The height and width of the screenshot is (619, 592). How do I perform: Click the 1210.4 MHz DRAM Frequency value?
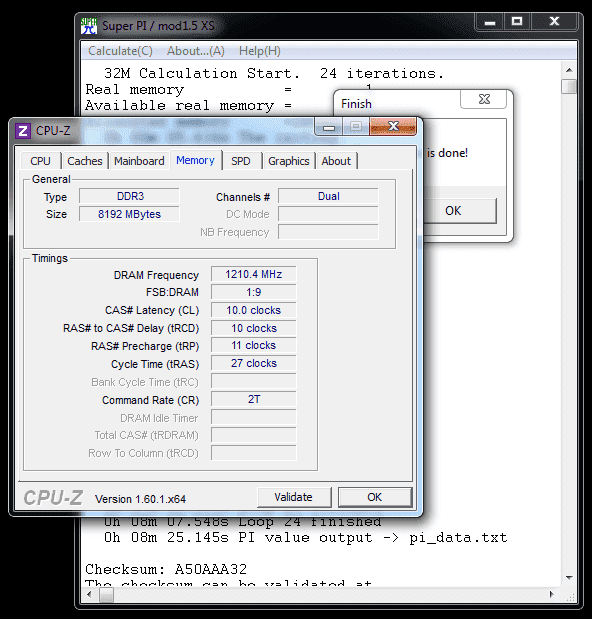254,274
